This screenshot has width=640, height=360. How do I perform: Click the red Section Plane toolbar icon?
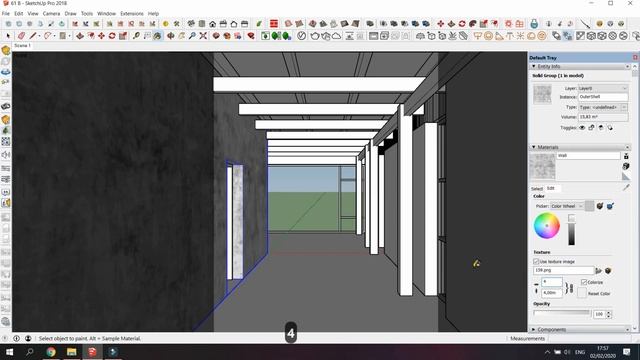(274, 24)
